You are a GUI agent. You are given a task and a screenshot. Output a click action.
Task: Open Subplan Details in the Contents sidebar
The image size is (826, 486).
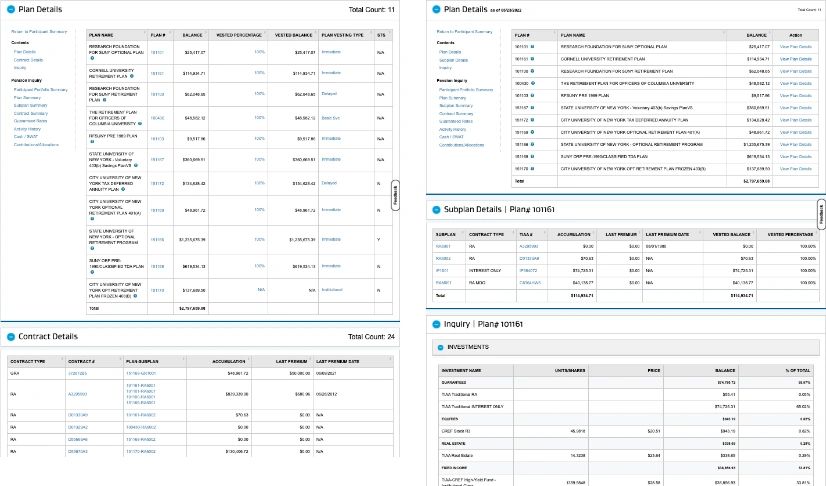point(456,59)
